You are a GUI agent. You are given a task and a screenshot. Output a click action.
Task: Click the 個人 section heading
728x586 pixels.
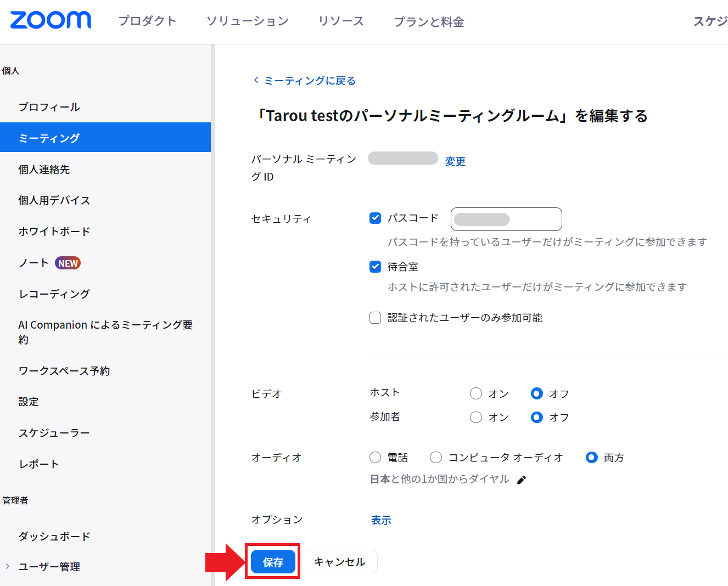(x=10, y=71)
